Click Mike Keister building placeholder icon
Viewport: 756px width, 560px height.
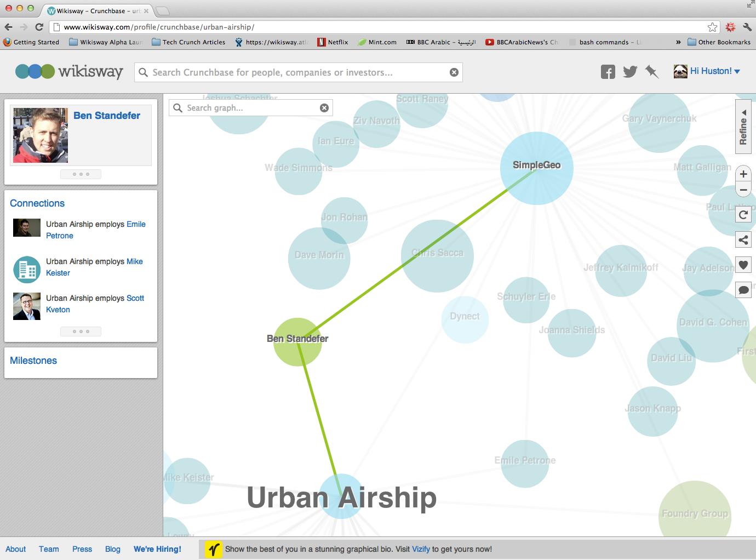(x=27, y=270)
